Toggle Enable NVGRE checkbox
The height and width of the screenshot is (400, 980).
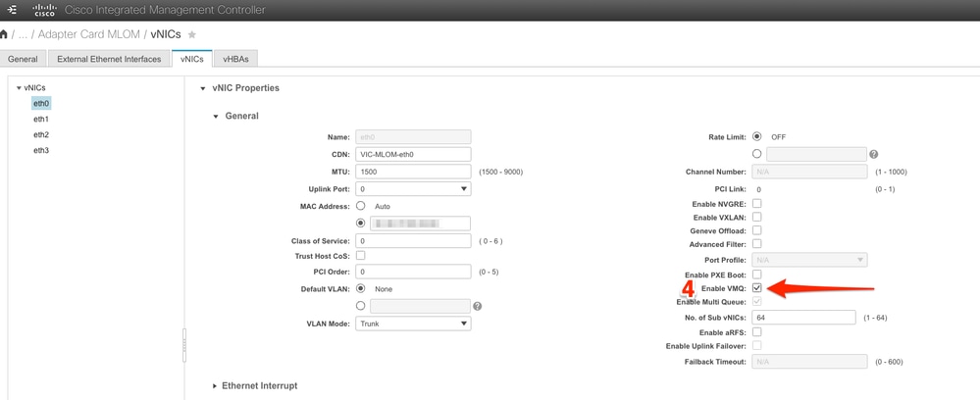757,203
